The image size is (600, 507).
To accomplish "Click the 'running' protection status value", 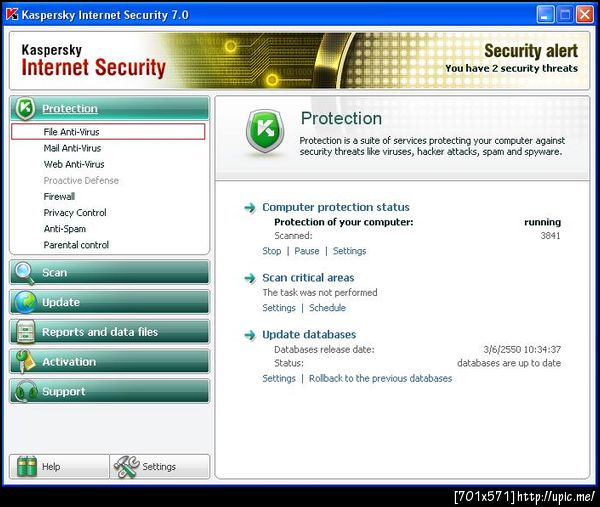I will point(542,222).
